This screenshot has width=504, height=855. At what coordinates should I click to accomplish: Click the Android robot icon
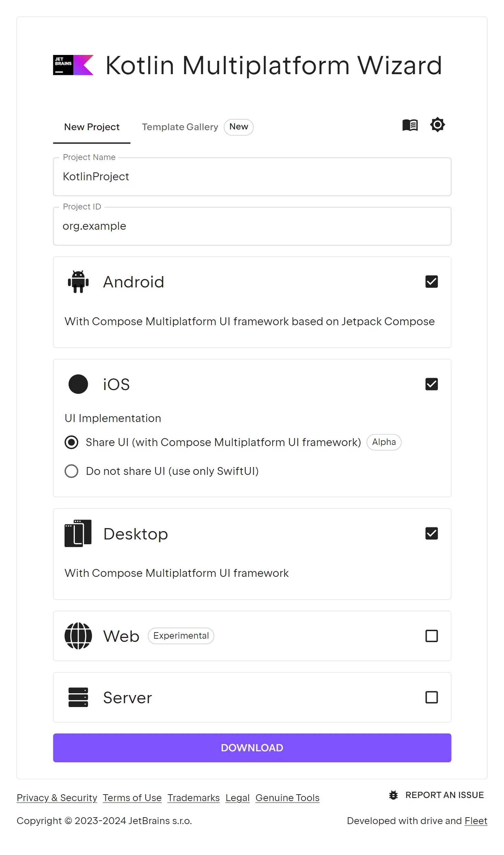click(78, 282)
